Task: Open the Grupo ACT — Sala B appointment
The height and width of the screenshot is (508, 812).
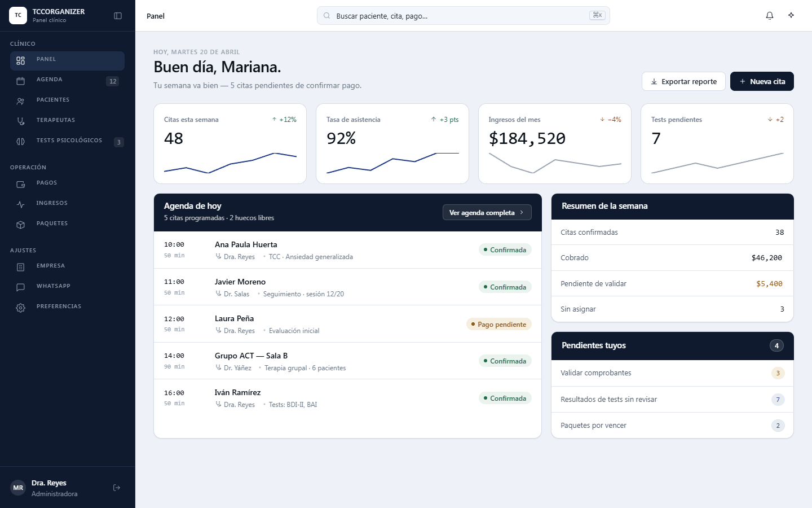Action: [347, 361]
